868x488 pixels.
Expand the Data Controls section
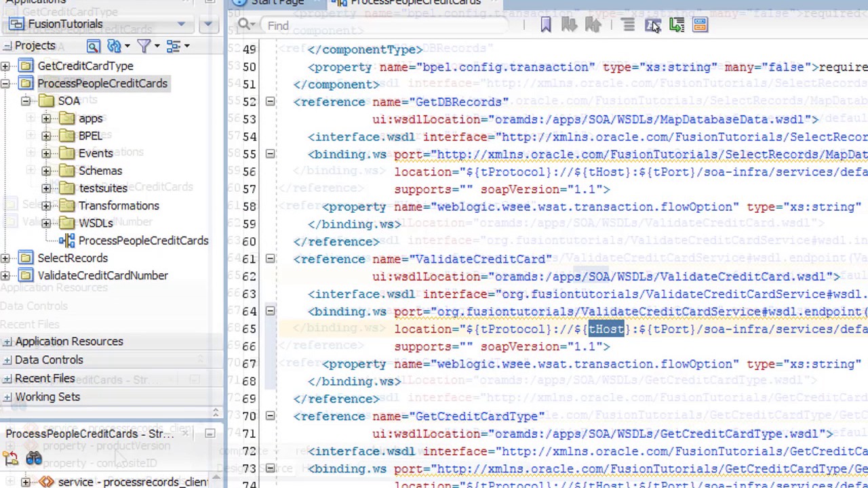tap(7, 360)
